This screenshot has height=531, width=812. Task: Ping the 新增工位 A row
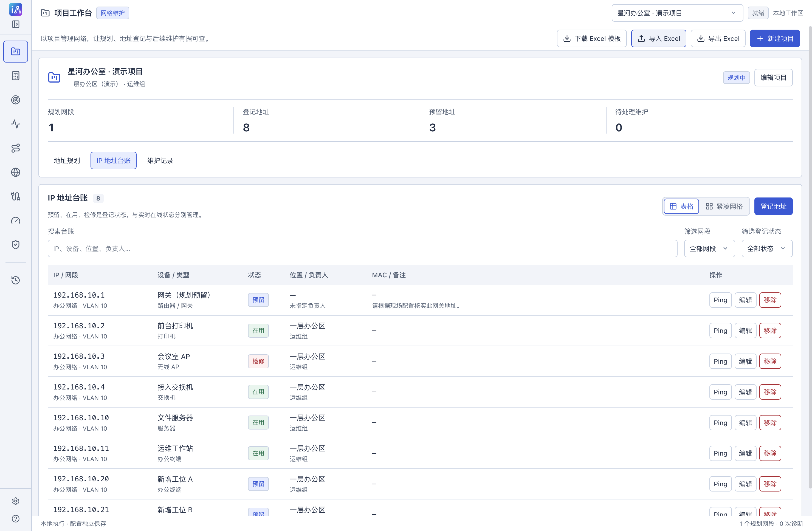click(x=720, y=484)
